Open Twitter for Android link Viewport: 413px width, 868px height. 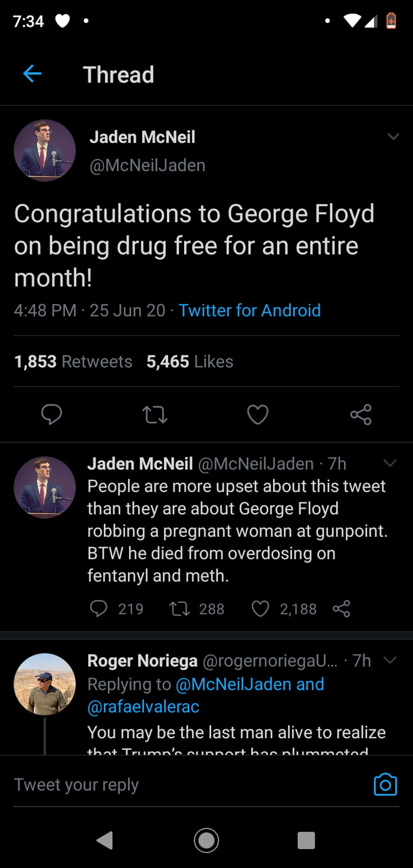tap(250, 310)
